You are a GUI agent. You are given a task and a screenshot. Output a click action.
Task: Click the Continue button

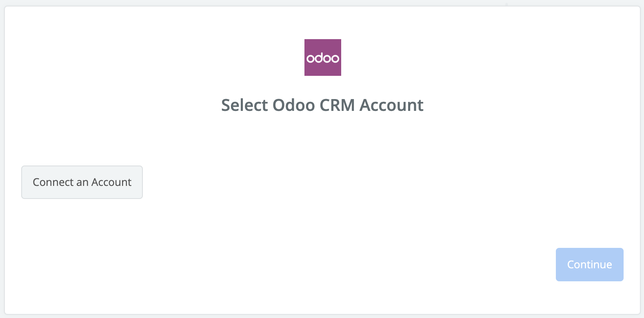pos(589,265)
